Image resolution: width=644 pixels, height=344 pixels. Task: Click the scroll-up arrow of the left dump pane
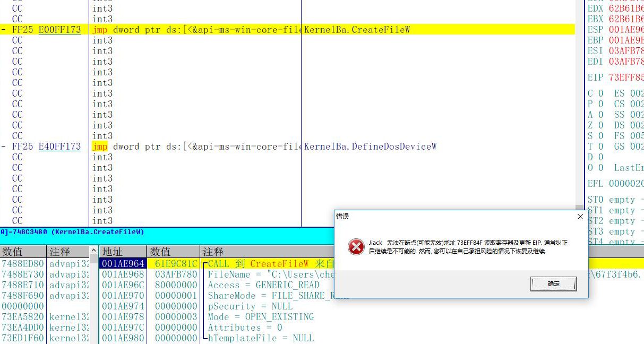pyautogui.click(x=94, y=251)
